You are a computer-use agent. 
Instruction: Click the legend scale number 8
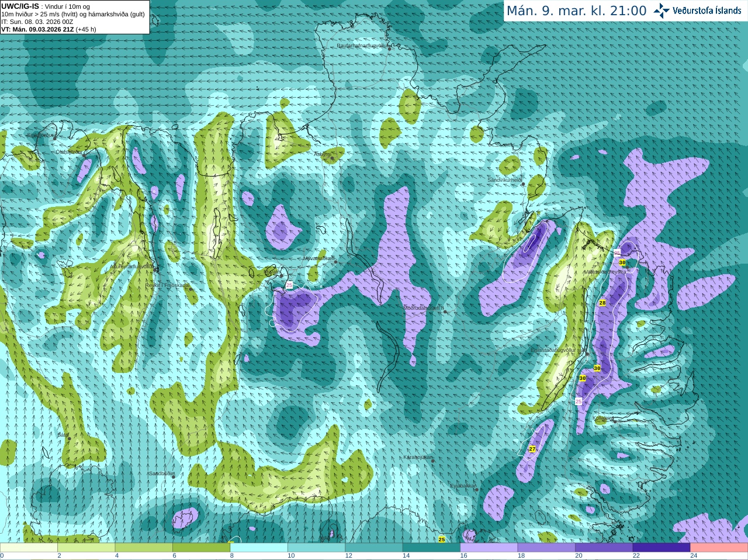[232, 556]
